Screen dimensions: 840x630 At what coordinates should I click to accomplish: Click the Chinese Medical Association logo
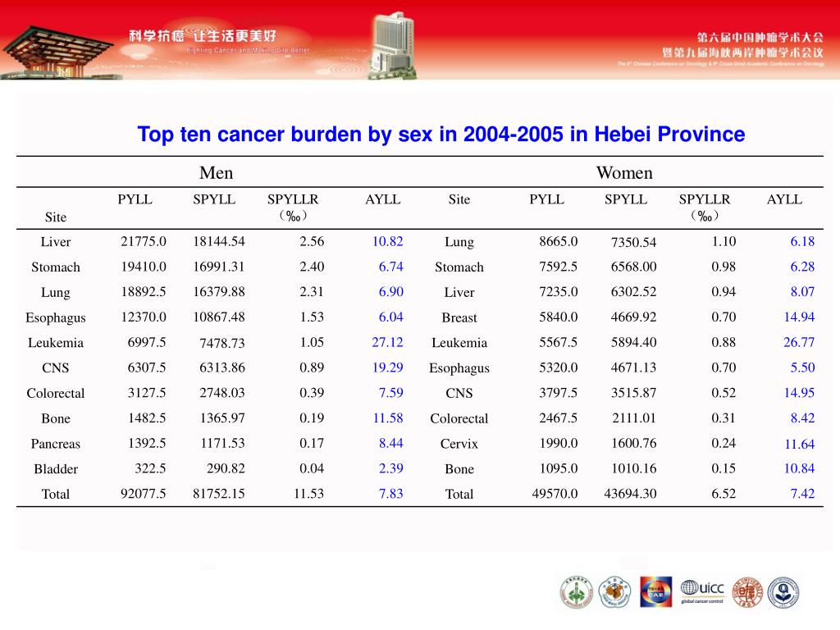615,592
